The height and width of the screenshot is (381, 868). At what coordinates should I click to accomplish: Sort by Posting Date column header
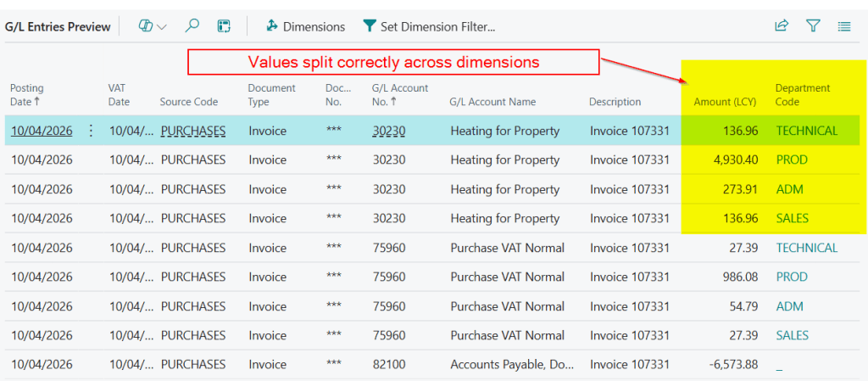tap(27, 95)
